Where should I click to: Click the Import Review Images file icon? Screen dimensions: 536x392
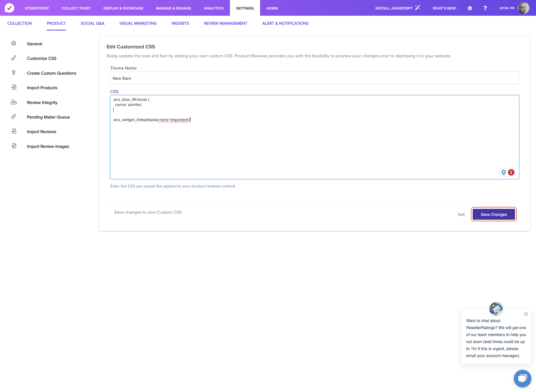point(14,146)
